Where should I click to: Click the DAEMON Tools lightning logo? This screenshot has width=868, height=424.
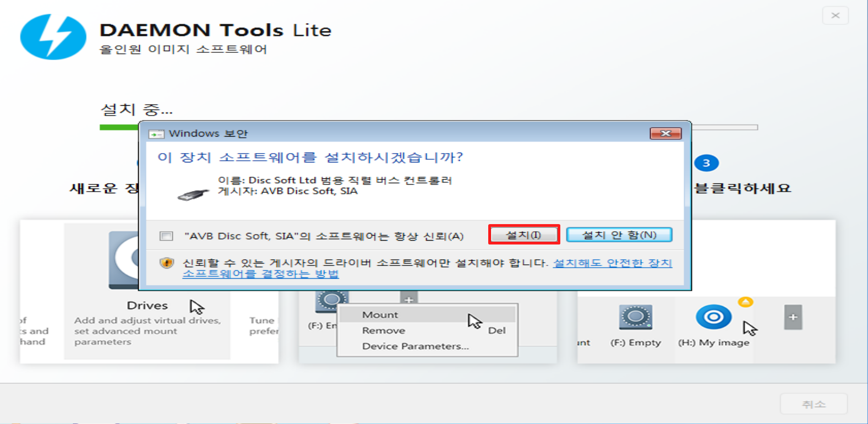53,37
